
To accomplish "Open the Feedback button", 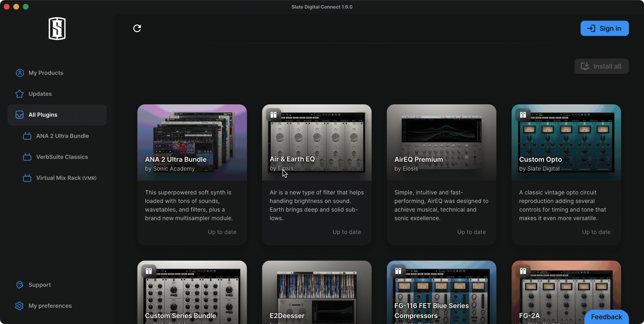I will 606,317.
